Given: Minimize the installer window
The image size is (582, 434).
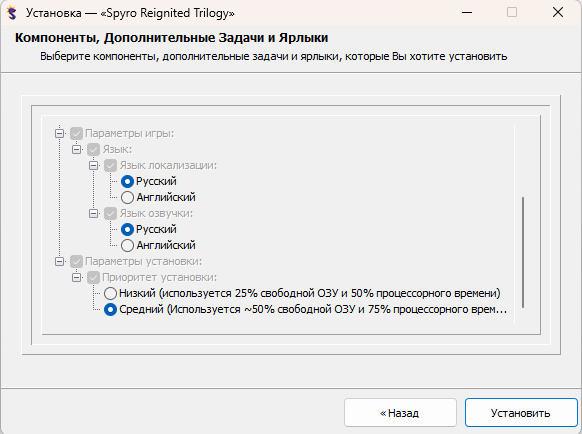Looking at the screenshot, I should pyautogui.click(x=467, y=13).
